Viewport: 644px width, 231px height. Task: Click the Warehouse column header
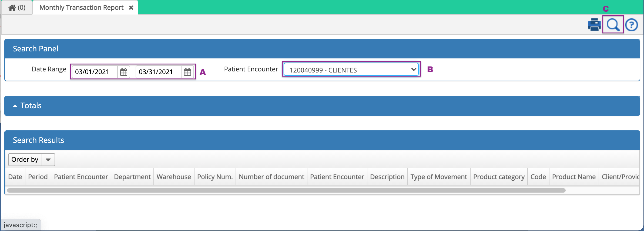coord(174,177)
